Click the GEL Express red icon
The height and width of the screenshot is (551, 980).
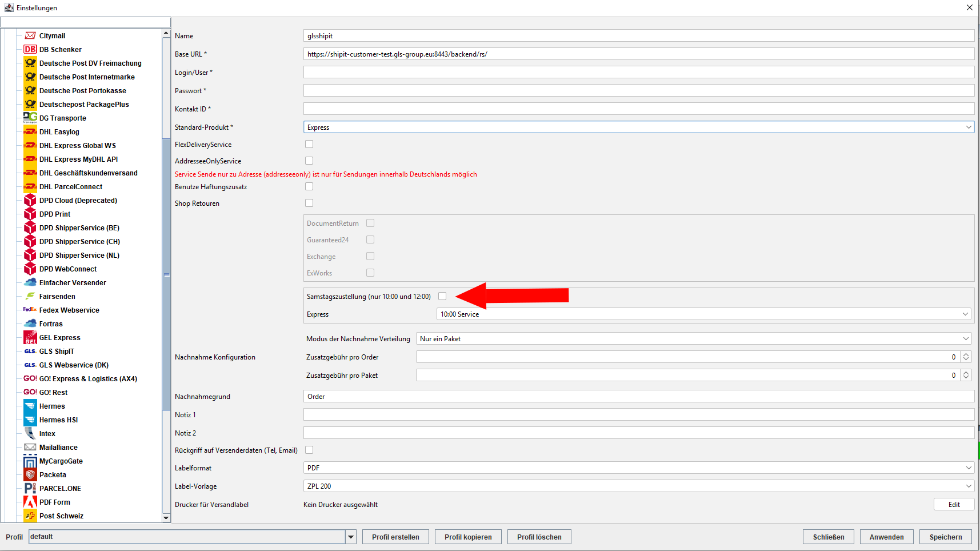tap(30, 337)
